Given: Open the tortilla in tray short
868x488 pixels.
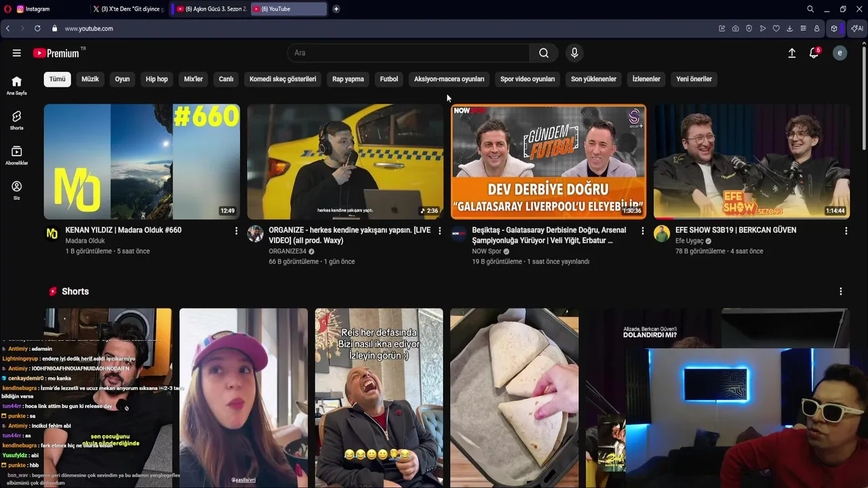Looking at the screenshot, I should (515, 398).
